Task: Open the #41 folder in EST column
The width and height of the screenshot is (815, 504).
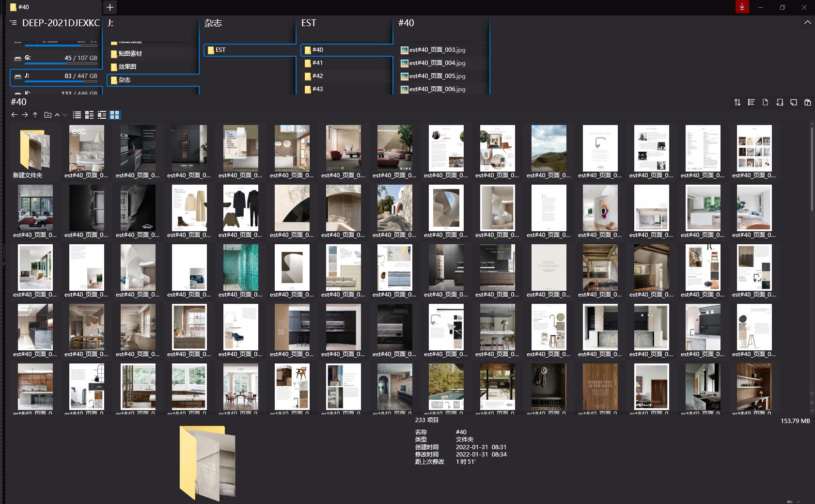Action: pyautogui.click(x=317, y=63)
